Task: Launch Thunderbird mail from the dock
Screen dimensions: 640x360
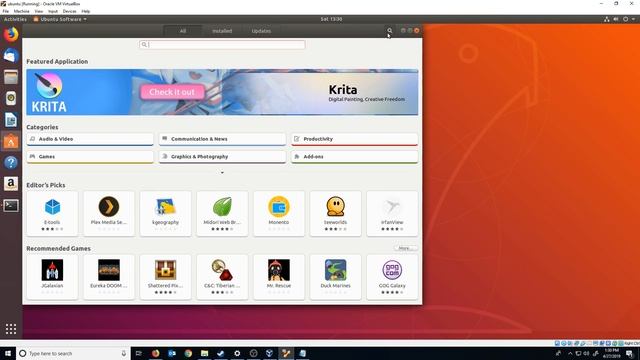Action: pyautogui.click(x=11, y=56)
